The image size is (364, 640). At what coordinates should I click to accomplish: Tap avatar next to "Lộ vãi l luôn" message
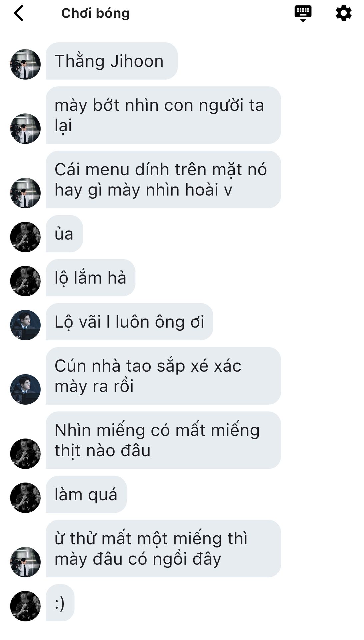point(25,325)
